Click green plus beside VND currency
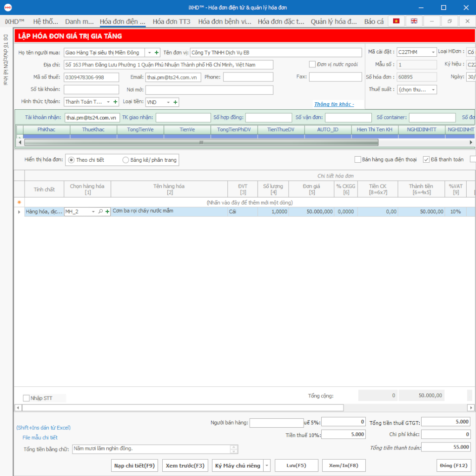The height and width of the screenshot is (476, 476). [x=175, y=102]
